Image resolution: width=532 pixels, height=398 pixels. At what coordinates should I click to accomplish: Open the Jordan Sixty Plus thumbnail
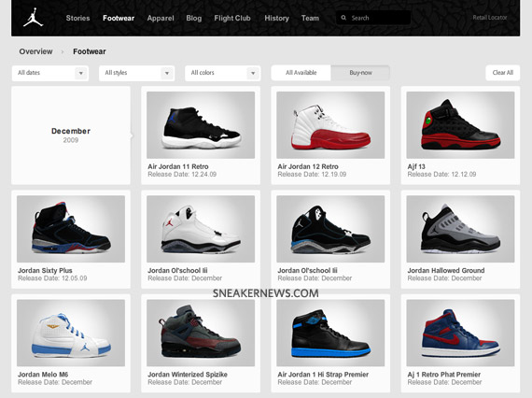(x=71, y=229)
